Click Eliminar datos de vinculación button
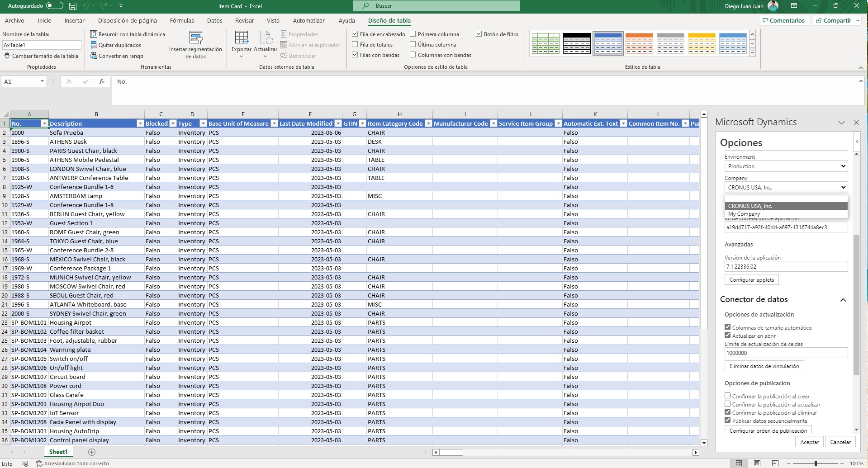868x468 pixels. tap(764, 366)
